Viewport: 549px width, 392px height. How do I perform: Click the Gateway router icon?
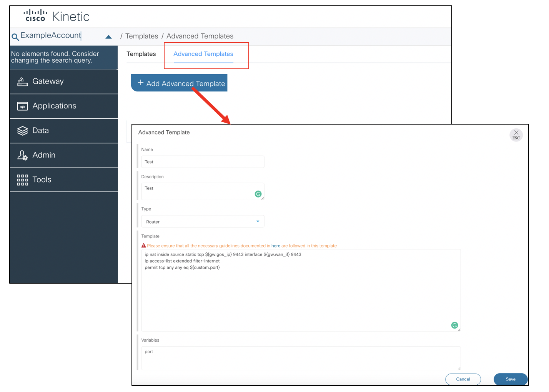point(23,81)
